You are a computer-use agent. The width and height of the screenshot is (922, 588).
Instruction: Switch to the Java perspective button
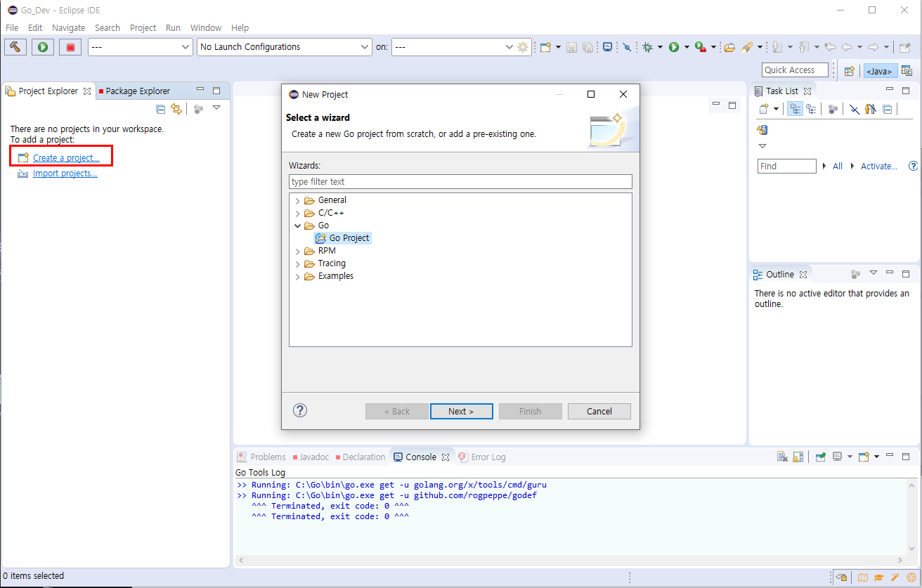[880, 70]
